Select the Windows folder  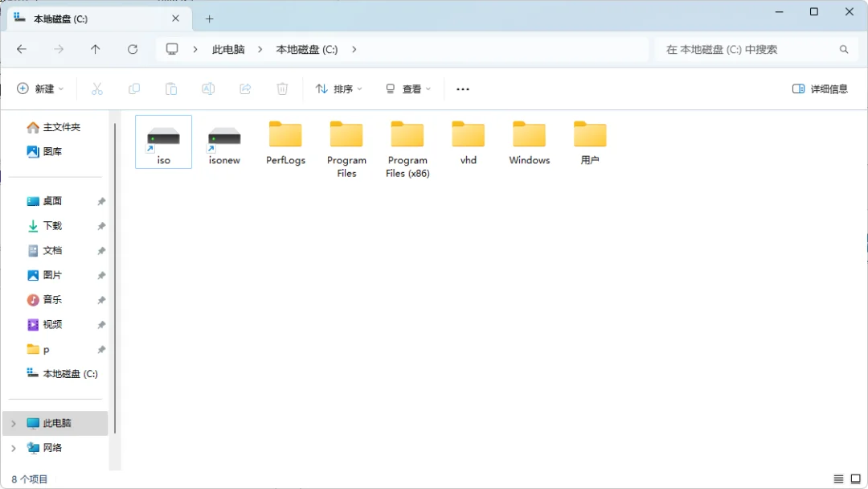click(529, 142)
